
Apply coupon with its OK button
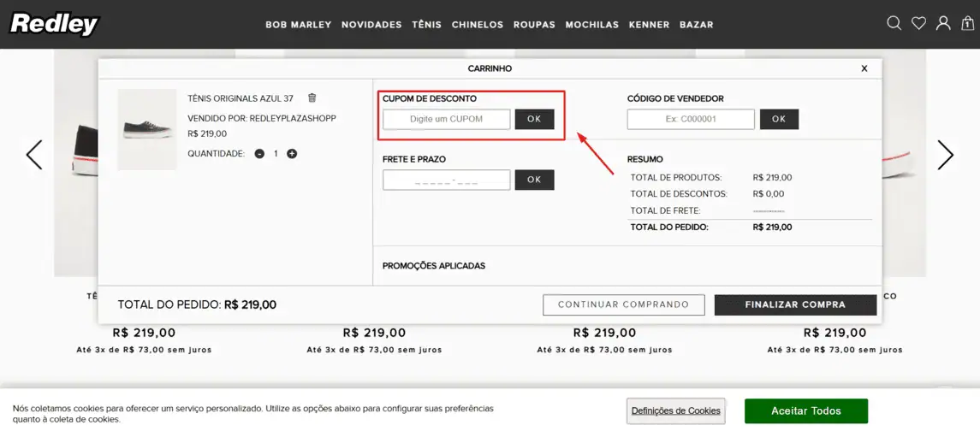(x=534, y=120)
